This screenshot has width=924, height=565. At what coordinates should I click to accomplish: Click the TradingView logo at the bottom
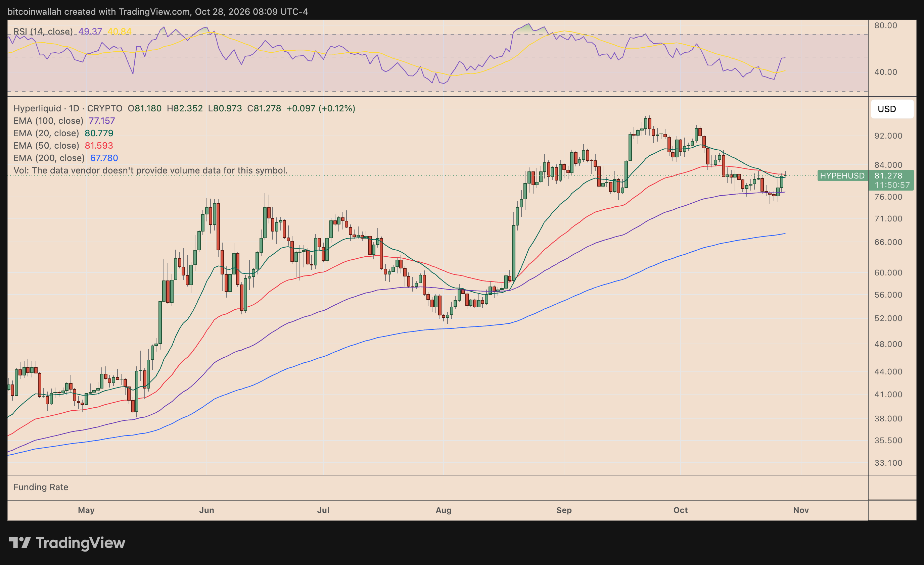(67, 543)
